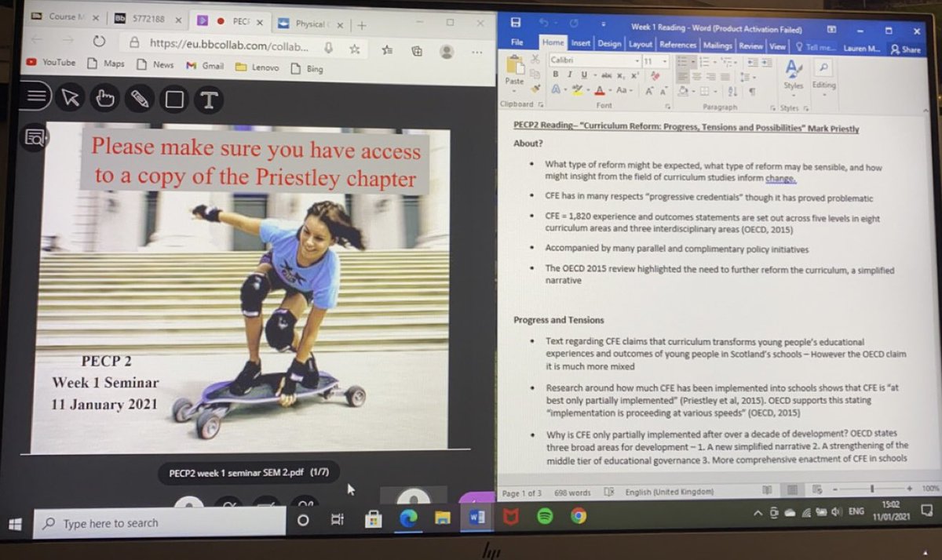Open the Edge profile avatar

tap(447, 51)
